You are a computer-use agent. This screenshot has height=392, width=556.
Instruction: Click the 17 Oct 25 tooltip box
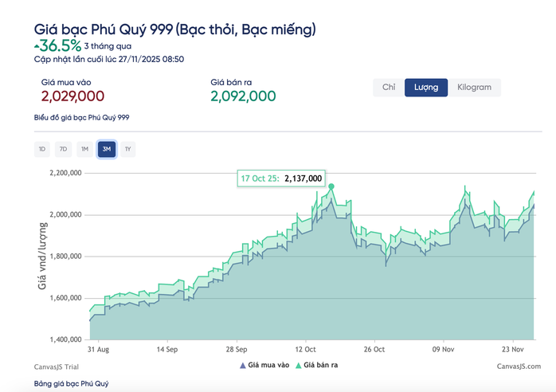(282, 178)
